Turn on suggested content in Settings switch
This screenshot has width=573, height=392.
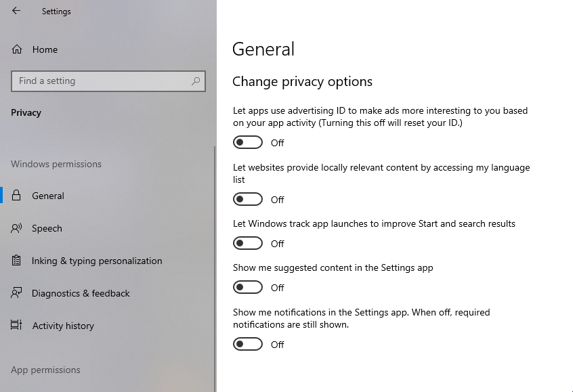[x=248, y=288]
